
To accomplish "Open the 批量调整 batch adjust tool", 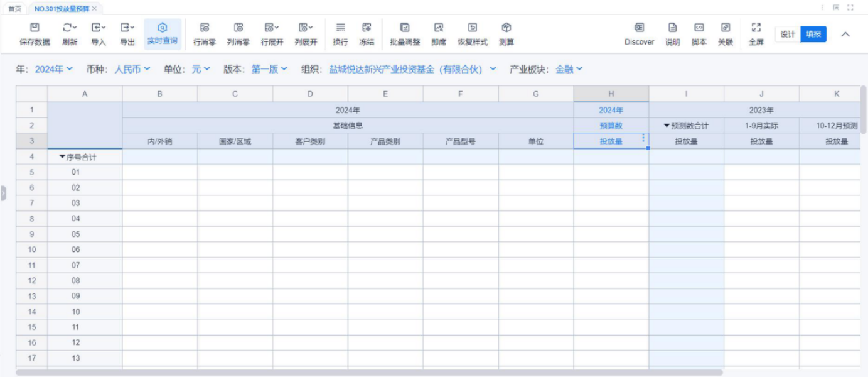I will [x=405, y=28].
